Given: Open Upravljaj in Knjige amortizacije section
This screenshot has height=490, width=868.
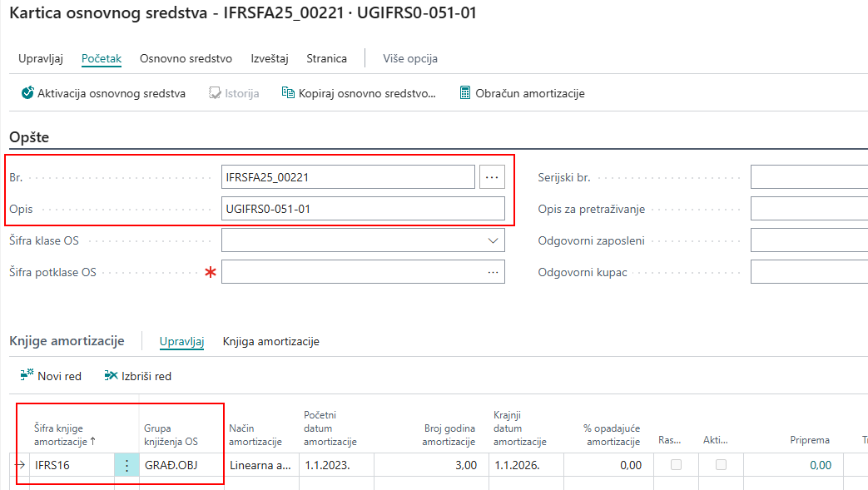Looking at the screenshot, I should tap(181, 342).
